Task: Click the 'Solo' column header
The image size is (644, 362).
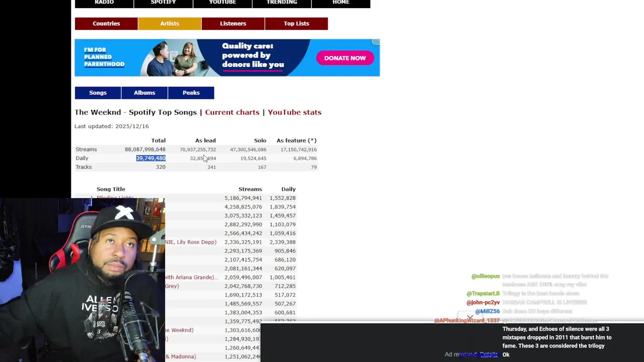Action: coord(260,140)
